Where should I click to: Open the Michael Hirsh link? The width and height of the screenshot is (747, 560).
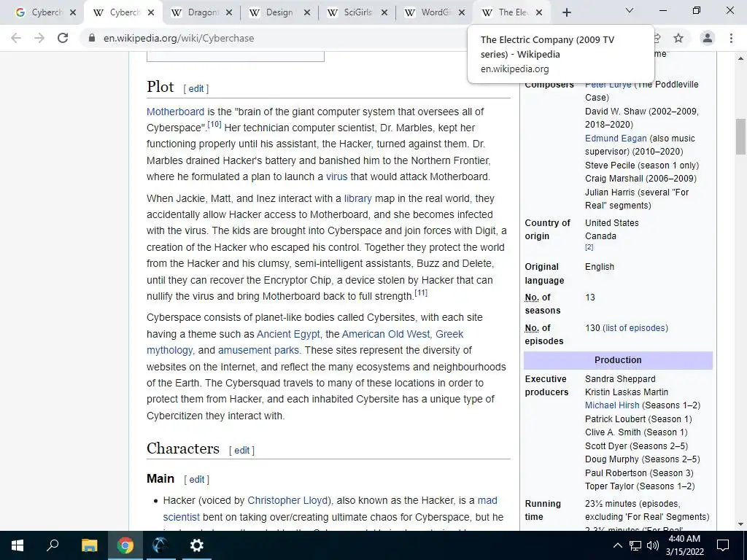coord(612,405)
